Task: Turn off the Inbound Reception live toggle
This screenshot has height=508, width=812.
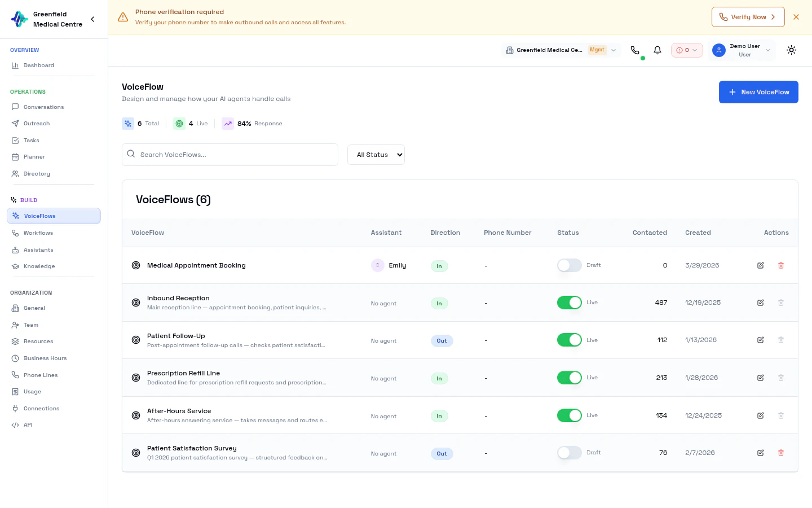Action: 569,303
